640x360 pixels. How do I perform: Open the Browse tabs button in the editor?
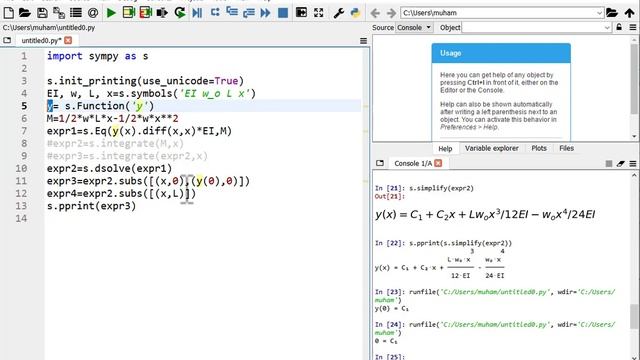coord(7,40)
